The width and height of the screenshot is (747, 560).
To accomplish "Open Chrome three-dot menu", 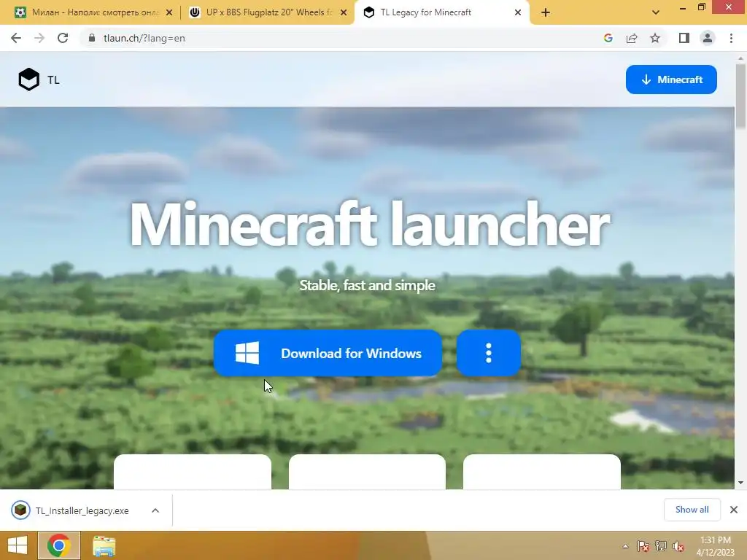I will (x=731, y=38).
